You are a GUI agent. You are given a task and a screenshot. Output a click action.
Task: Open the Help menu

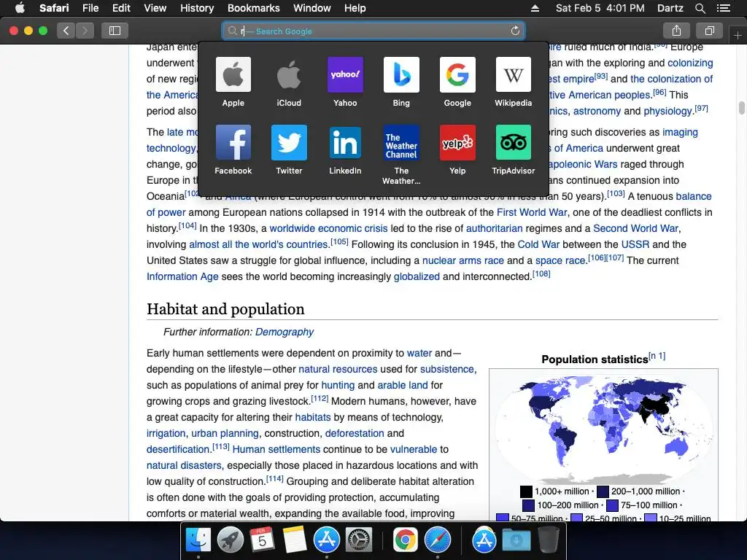355,8
